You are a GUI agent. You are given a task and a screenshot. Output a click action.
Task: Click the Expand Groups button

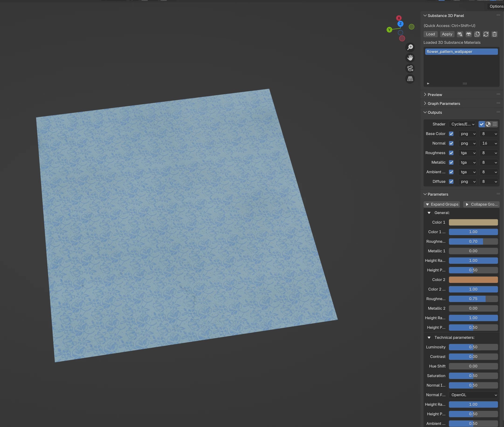click(442, 204)
